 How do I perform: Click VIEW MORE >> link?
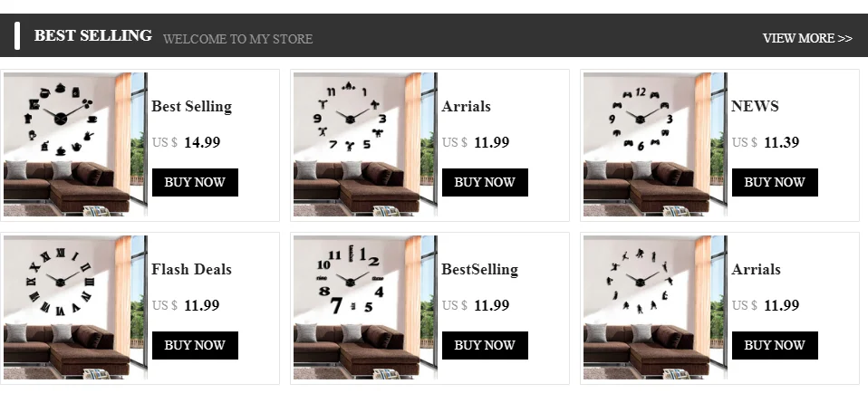[806, 38]
